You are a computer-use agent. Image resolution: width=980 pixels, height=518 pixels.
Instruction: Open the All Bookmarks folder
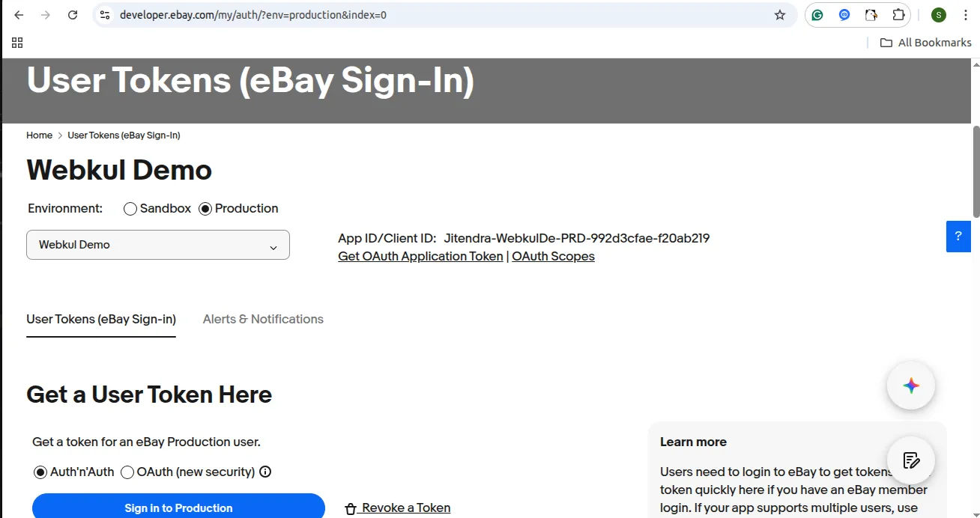925,43
